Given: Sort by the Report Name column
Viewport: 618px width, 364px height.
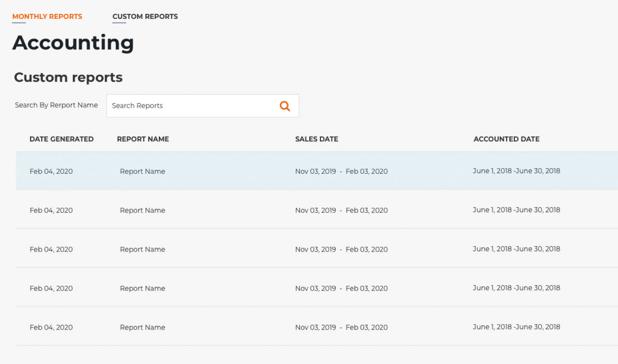Looking at the screenshot, I should (x=142, y=139).
